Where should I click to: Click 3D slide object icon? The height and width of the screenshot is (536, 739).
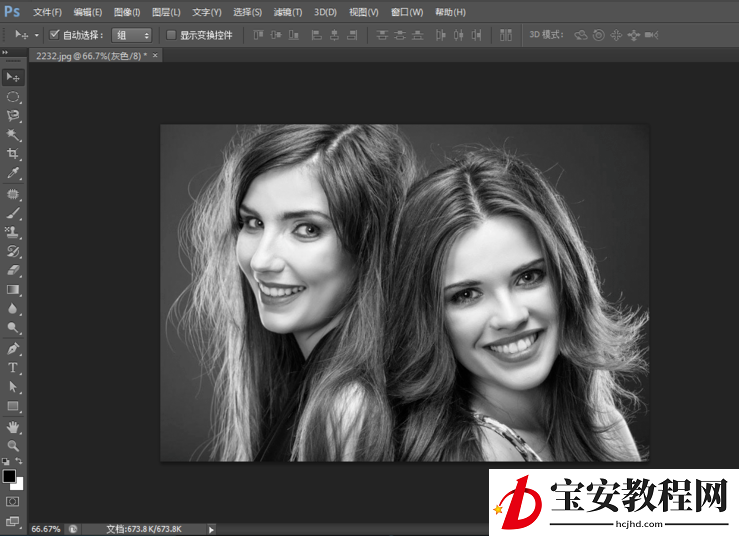tap(634, 35)
